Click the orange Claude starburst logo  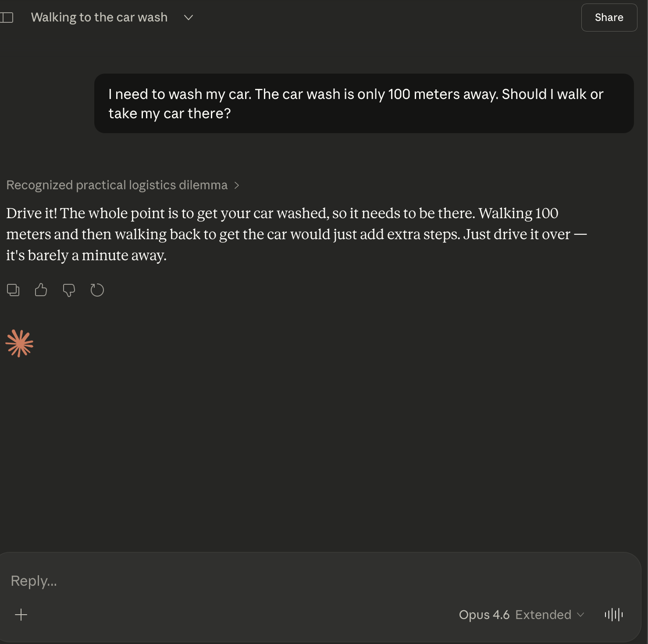point(19,343)
